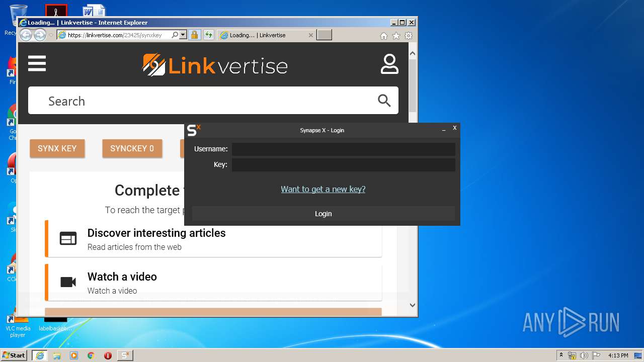
Task: Open a new tab in Internet Explorer
Action: [325, 35]
